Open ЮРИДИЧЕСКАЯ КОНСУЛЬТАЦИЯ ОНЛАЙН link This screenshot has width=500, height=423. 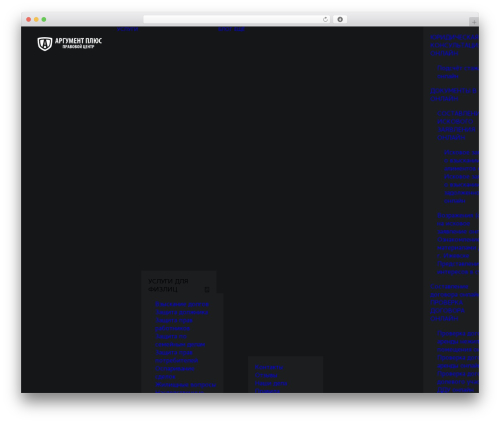click(454, 45)
